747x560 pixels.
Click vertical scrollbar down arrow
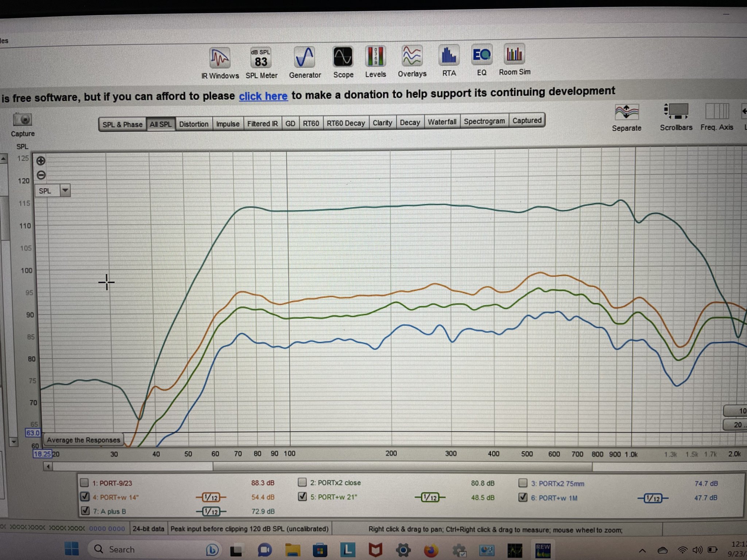click(x=13, y=442)
